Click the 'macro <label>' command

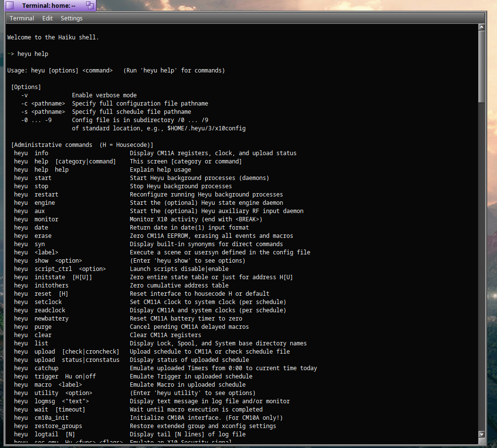58,385
